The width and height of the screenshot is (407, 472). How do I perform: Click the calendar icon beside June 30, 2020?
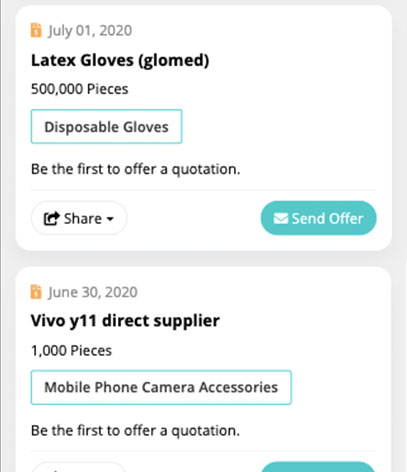[36, 292]
